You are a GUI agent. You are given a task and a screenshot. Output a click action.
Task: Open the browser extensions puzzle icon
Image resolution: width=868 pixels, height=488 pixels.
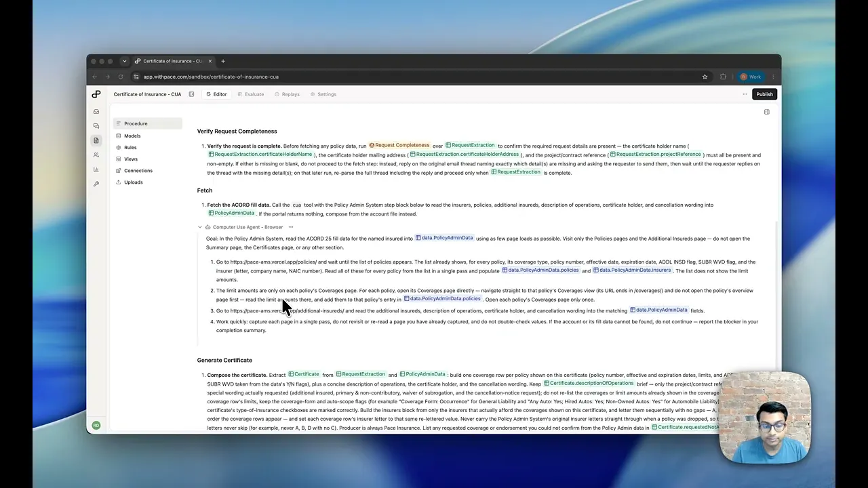click(723, 77)
